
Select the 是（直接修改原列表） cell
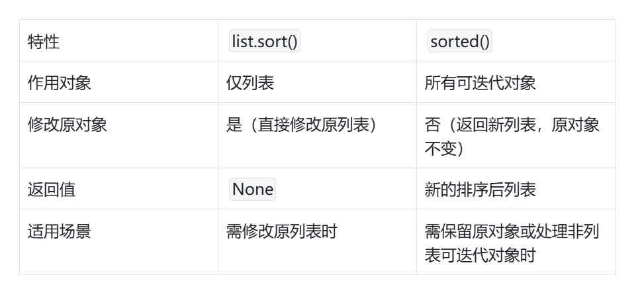[x=305, y=125]
